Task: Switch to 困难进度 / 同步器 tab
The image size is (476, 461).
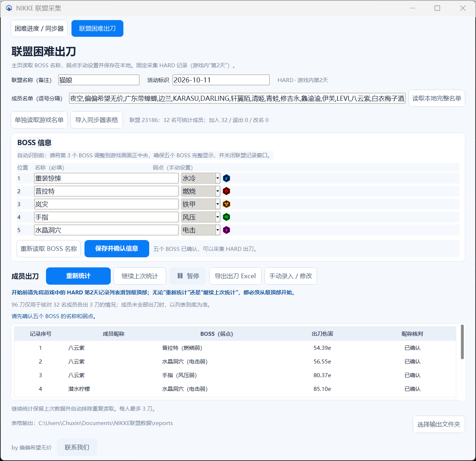Action: 39,28
